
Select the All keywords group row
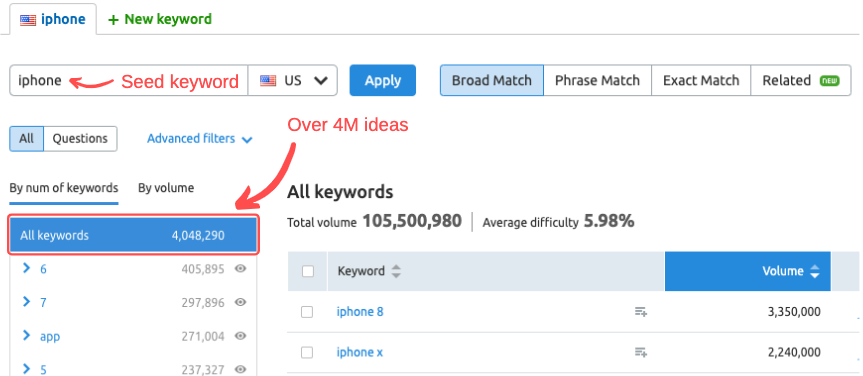pos(133,236)
